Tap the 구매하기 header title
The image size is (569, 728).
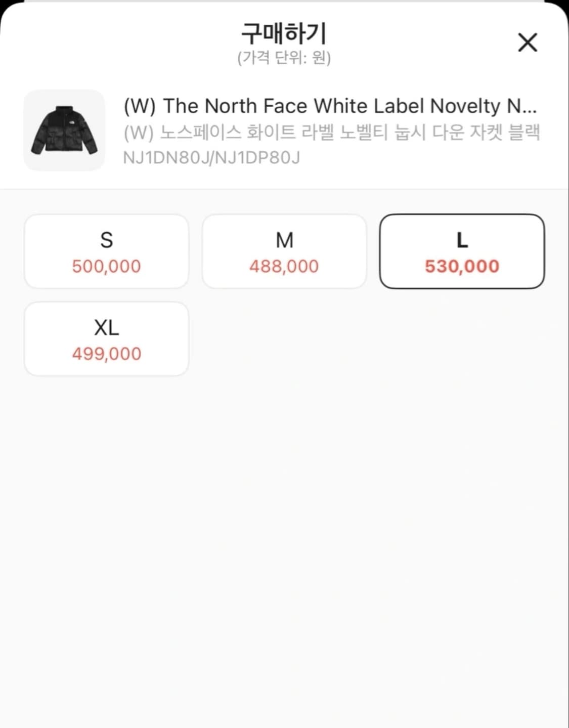(284, 33)
